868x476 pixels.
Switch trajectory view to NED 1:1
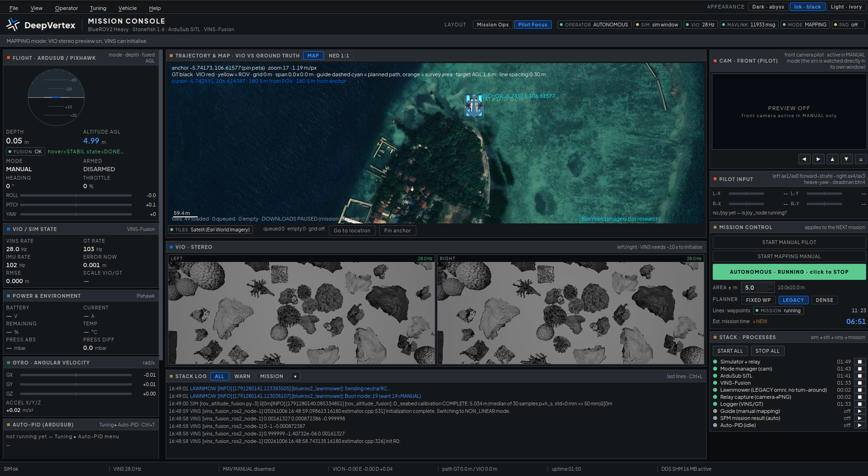339,55
